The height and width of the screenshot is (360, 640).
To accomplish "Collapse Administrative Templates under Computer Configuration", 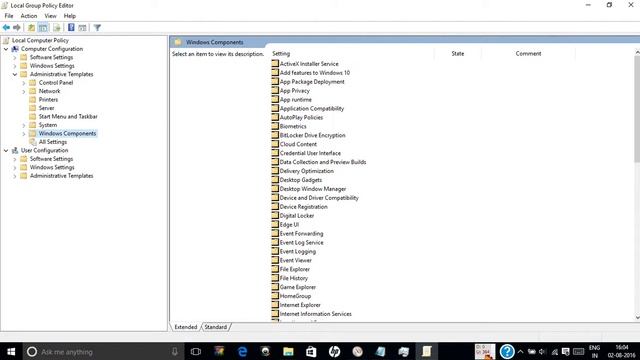I will point(15,74).
